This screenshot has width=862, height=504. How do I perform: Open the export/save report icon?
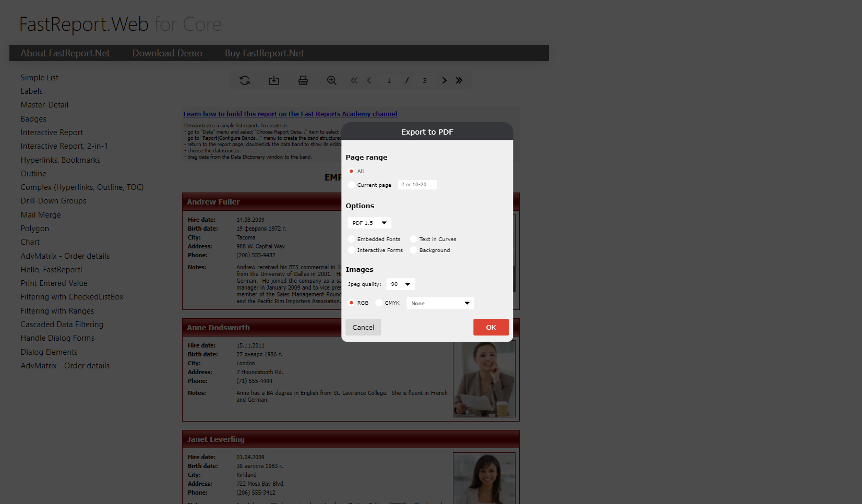pos(274,80)
